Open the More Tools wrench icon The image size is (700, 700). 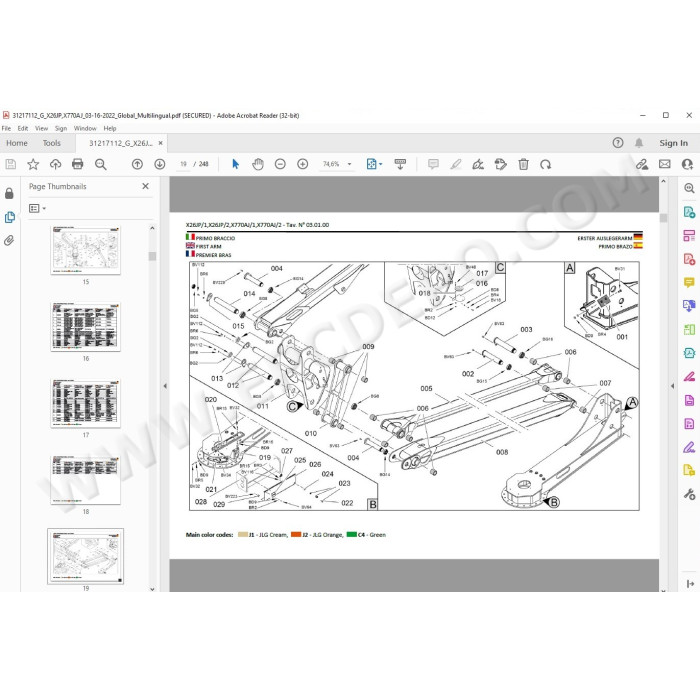[x=689, y=494]
